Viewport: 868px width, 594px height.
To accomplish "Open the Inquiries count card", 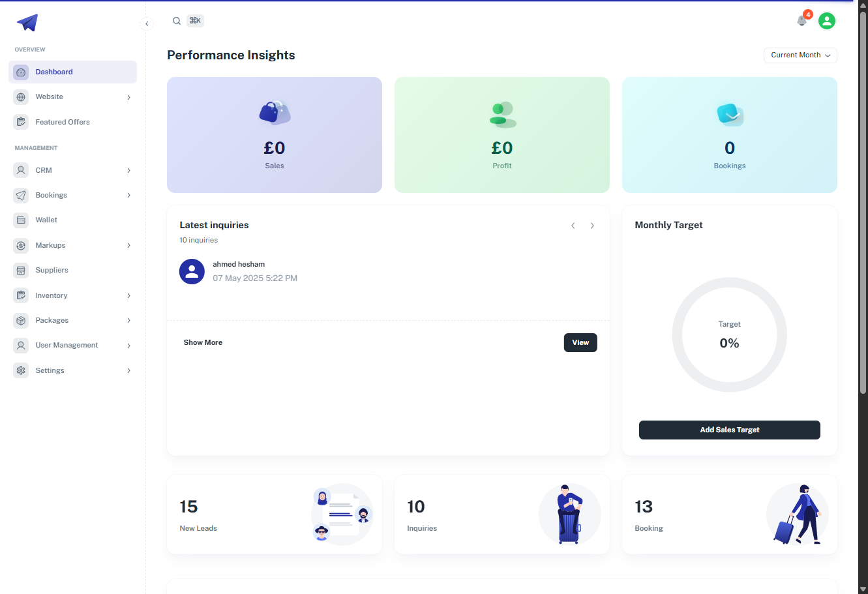I will 502,514.
